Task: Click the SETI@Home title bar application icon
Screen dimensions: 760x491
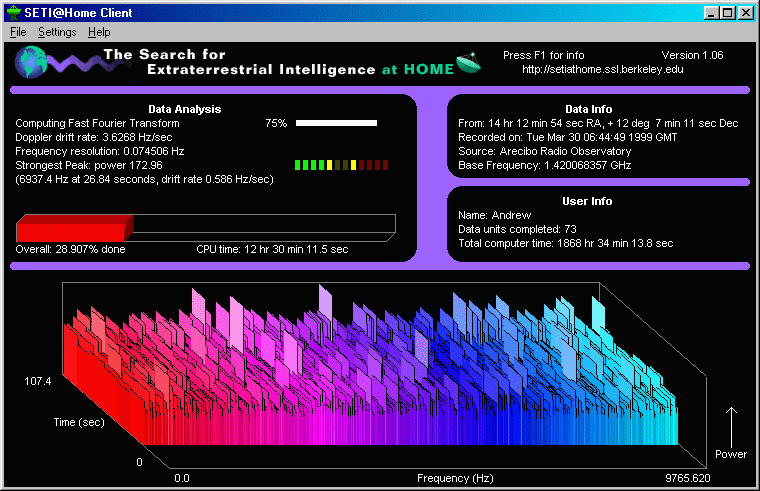Action: (14, 13)
